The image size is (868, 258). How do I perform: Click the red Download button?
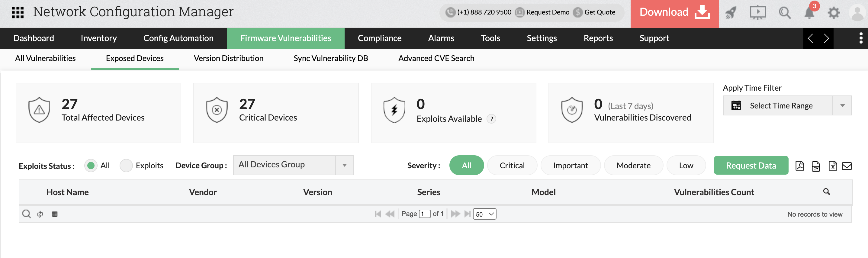674,14
